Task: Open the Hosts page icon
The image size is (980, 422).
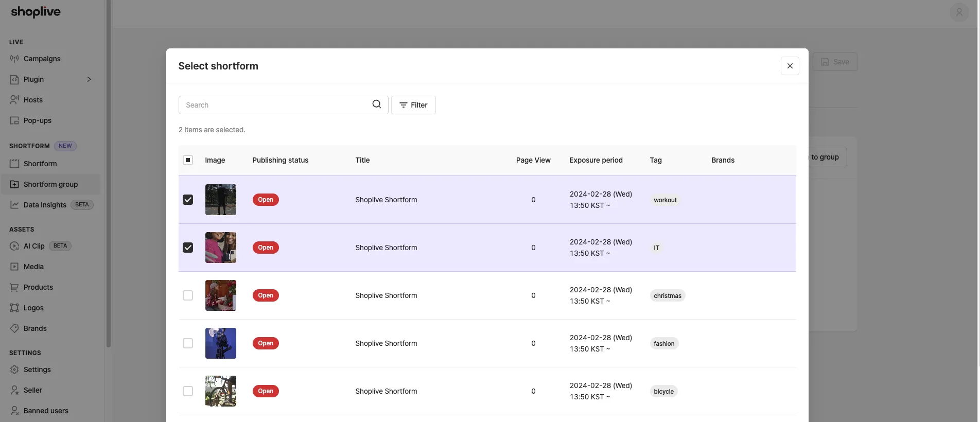Action: pyautogui.click(x=14, y=100)
